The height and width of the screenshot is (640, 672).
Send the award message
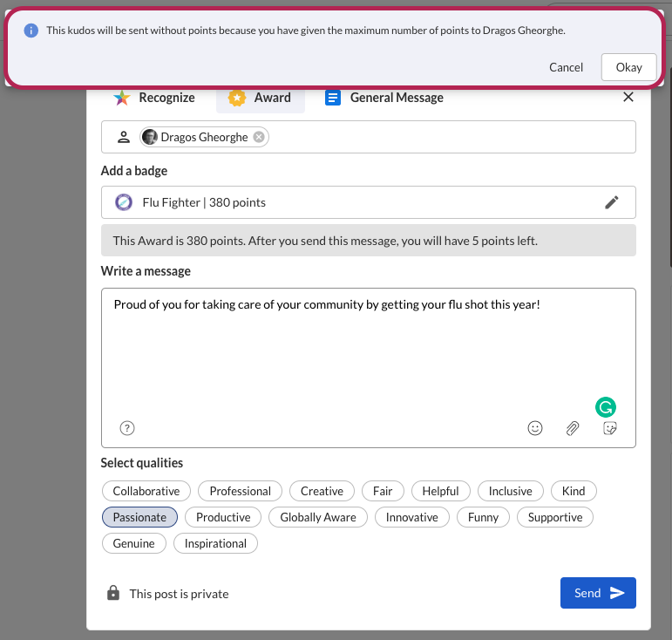click(x=598, y=593)
